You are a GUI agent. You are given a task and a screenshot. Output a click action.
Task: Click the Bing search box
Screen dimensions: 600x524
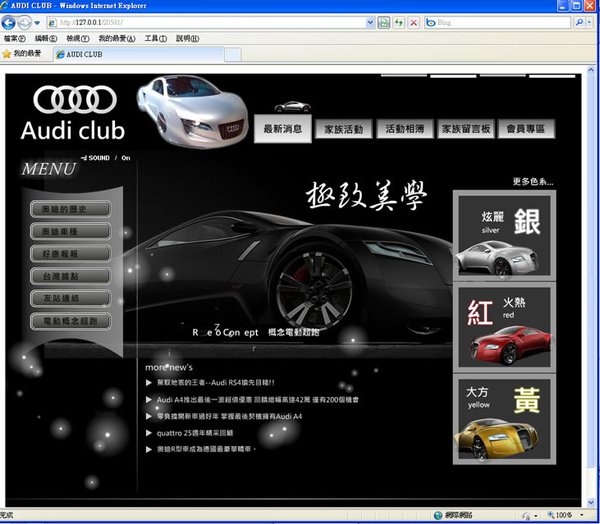click(x=497, y=23)
